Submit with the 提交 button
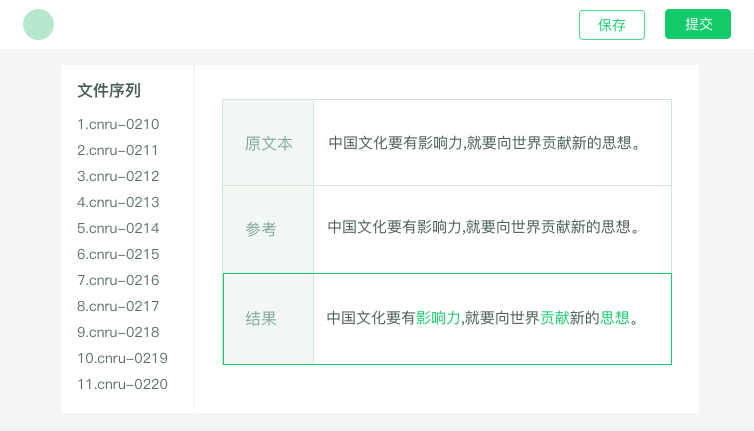The height and width of the screenshot is (431, 754). point(698,24)
